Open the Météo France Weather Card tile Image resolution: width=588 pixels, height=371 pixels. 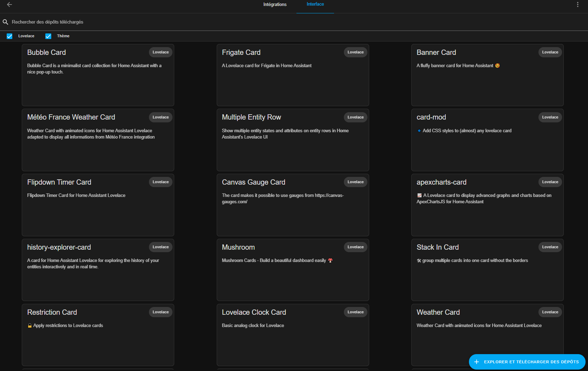(x=98, y=140)
